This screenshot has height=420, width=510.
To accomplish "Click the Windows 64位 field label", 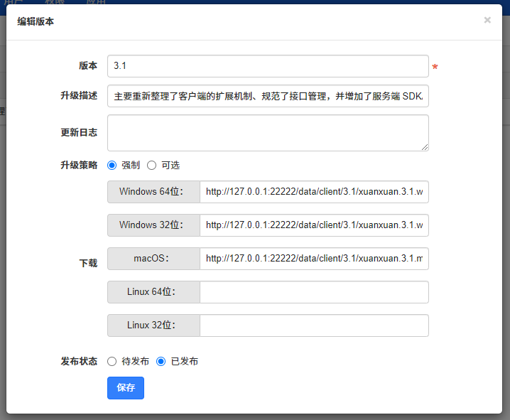I will point(153,192).
